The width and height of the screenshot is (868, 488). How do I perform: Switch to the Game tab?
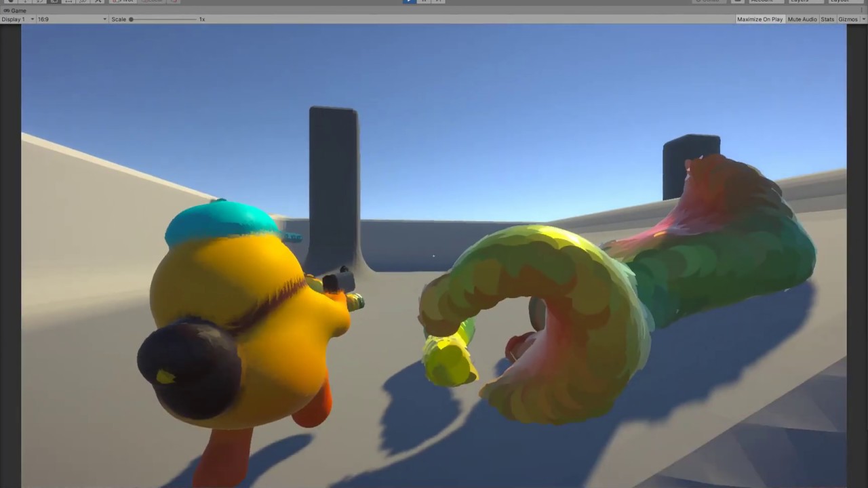tap(15, 11)
